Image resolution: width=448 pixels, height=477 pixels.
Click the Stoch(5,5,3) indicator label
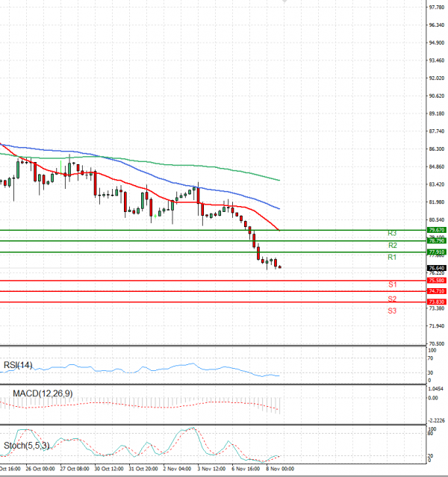[26, 446]
